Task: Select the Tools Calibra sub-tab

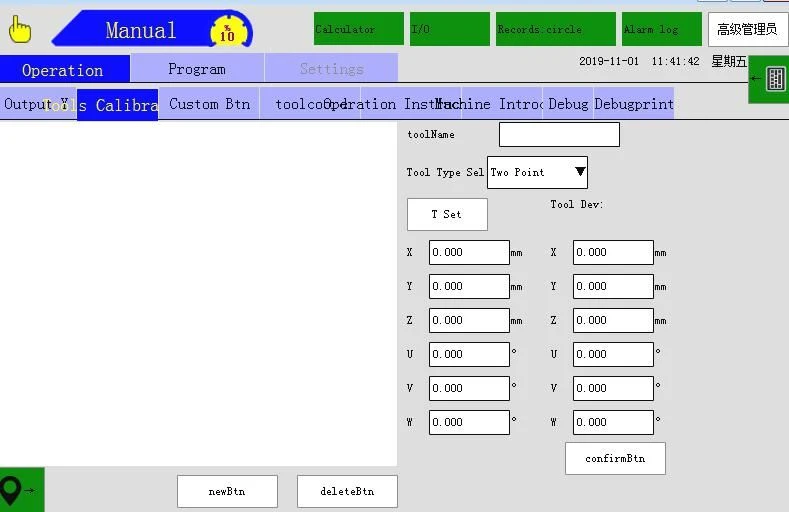Action: pos(117,105)
